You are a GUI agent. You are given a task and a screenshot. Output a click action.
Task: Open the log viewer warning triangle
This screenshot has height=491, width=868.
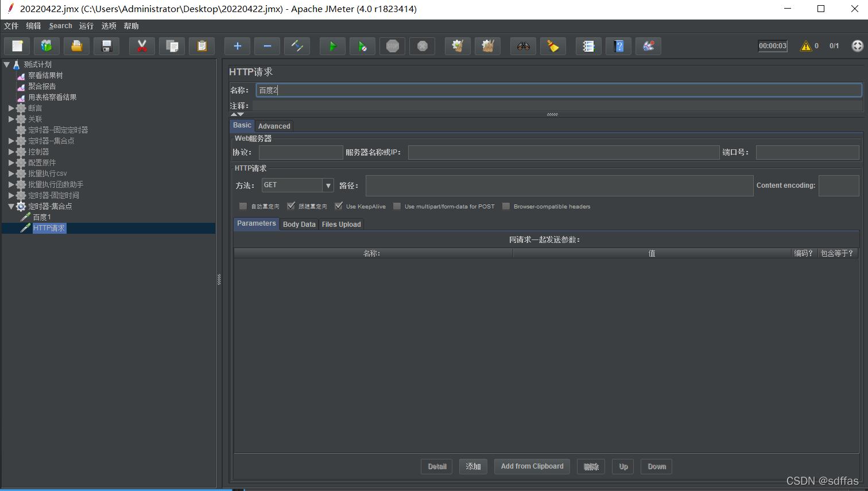pos(806,46)
